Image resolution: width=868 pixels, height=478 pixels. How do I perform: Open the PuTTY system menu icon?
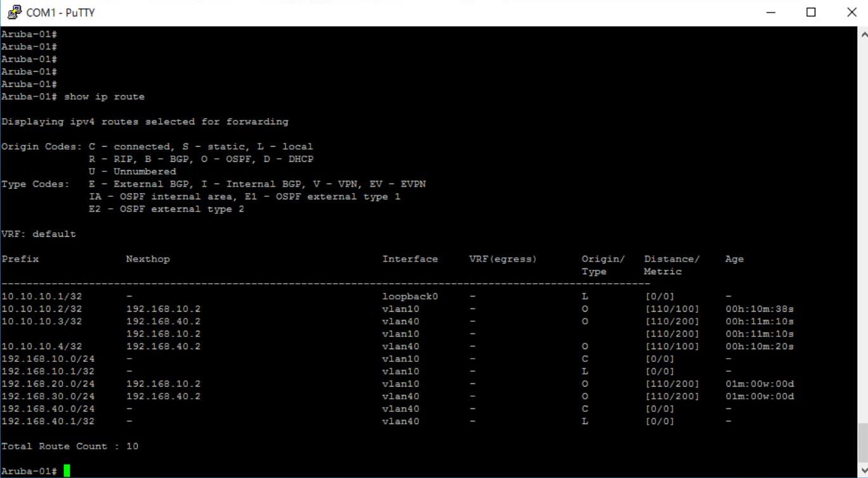tap(14, 12)
